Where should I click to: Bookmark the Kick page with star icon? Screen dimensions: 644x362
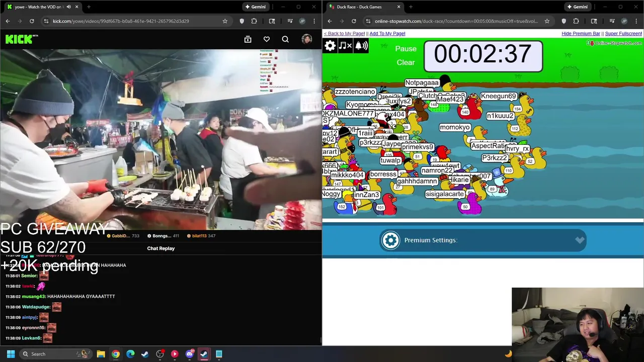click(225, 21)
